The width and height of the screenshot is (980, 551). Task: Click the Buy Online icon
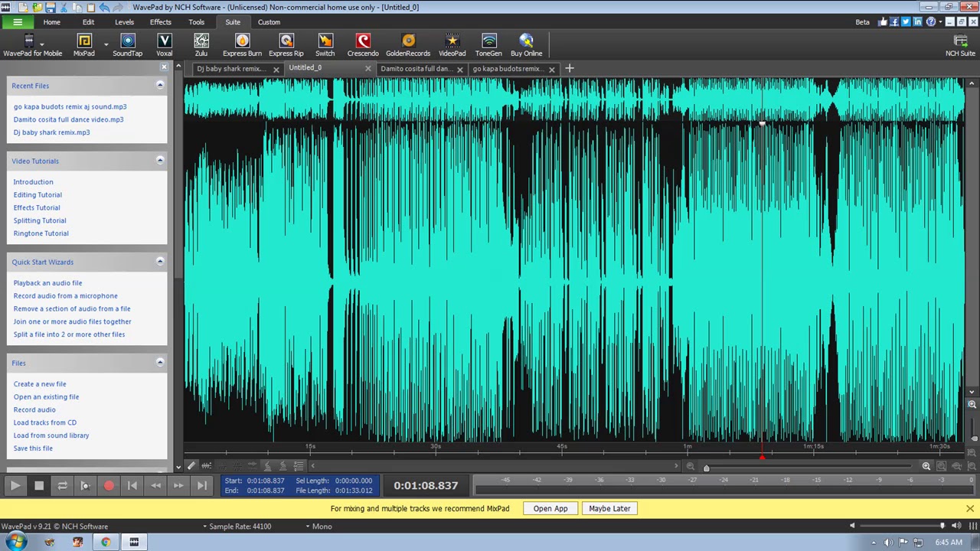tap(526, 45)
